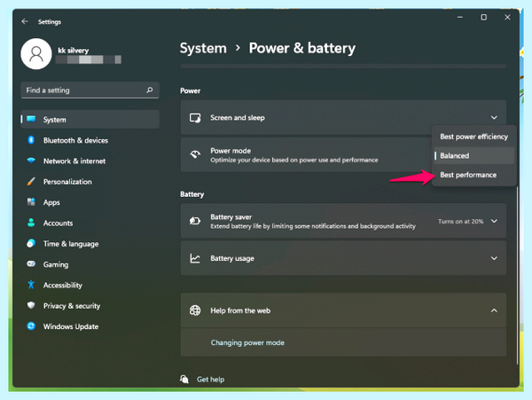The image size is (532, 400).
Task: Collapse the Help from the web section
Action: coord(494,310)
